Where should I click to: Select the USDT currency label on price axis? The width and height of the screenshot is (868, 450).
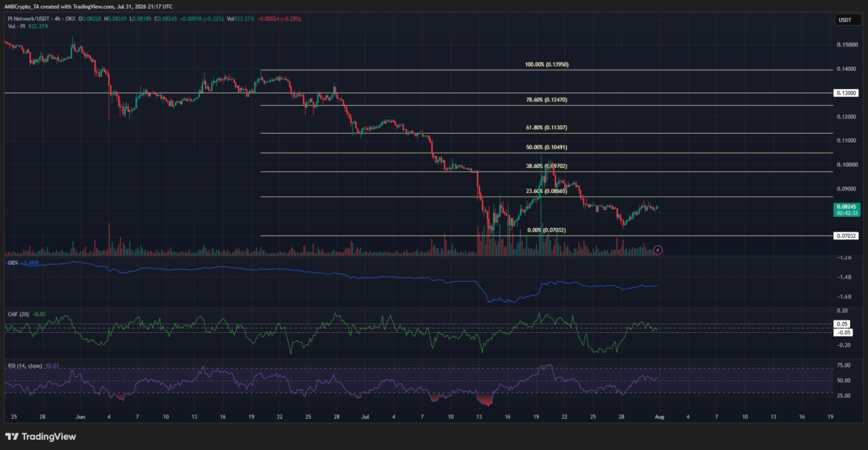tap(844, 20)
